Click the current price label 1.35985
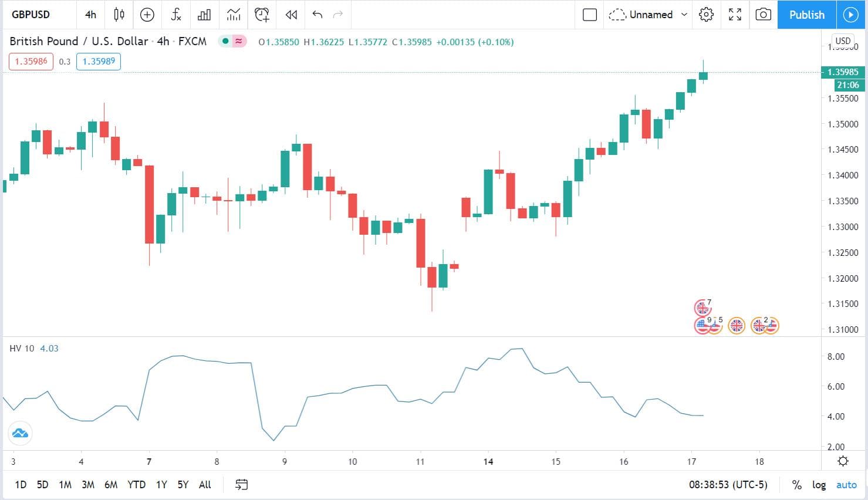This screenshot has height=500, width=868. coord(843,72)
